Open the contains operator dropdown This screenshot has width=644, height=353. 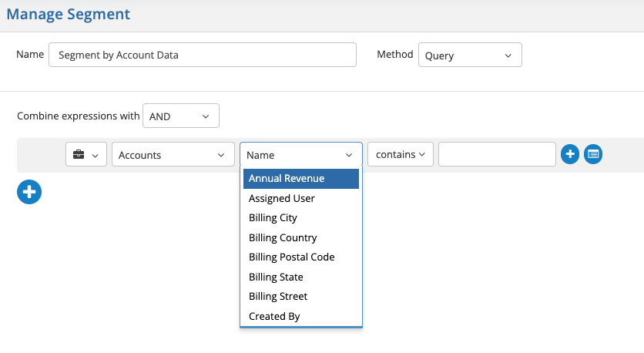[401, 154]
